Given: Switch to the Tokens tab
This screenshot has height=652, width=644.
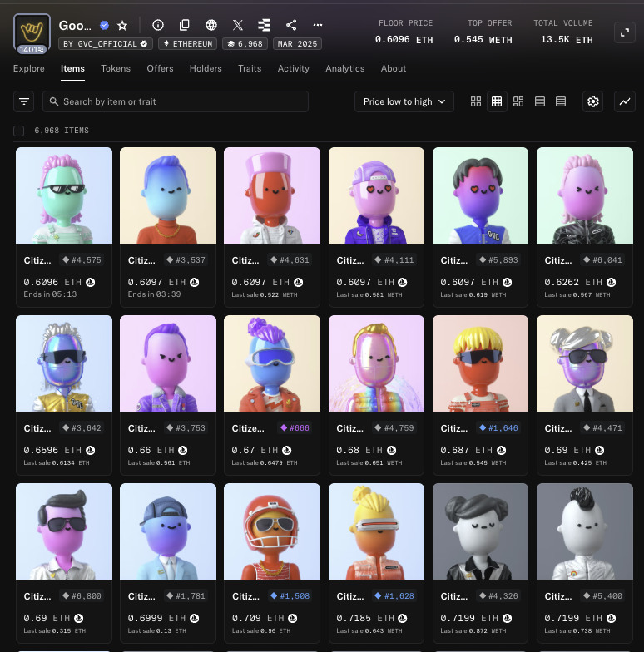Looking at the screenshot, I should pos(116,68).
